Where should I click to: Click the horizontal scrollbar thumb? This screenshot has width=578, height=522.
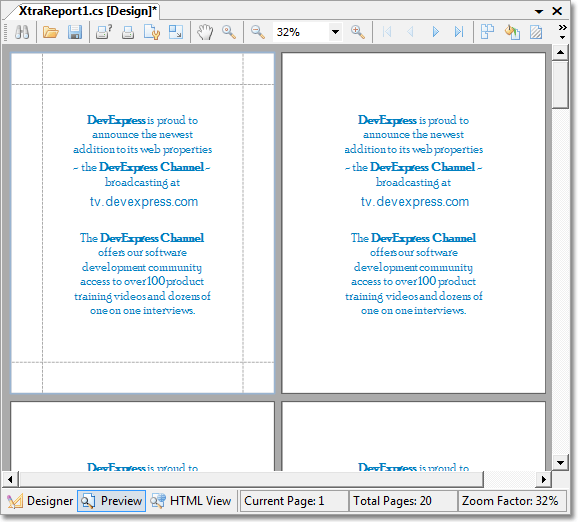251,479
